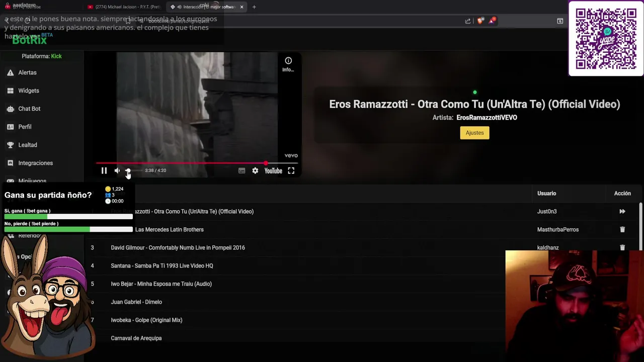Click the Widgets grid icon
The image size is (644, 362).
tap(10, 90)
